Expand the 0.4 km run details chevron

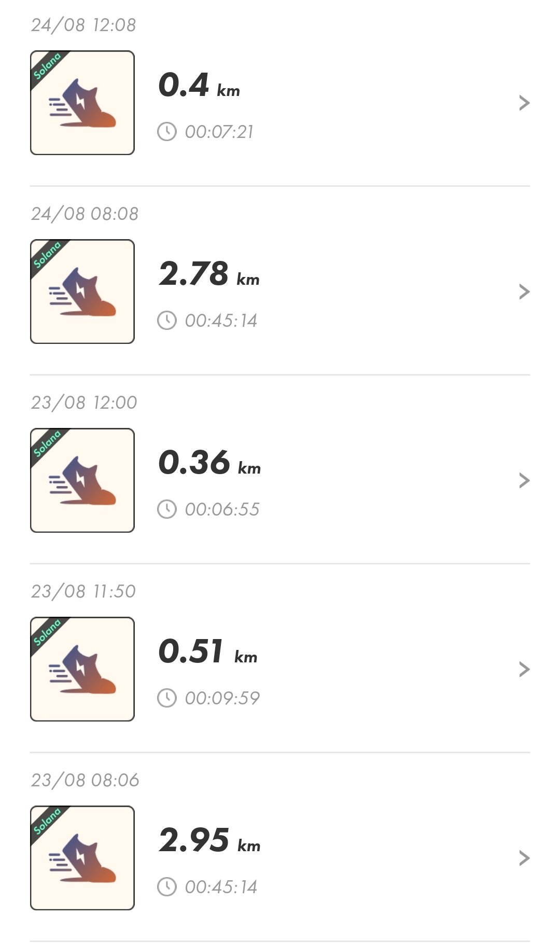(524, 103)
